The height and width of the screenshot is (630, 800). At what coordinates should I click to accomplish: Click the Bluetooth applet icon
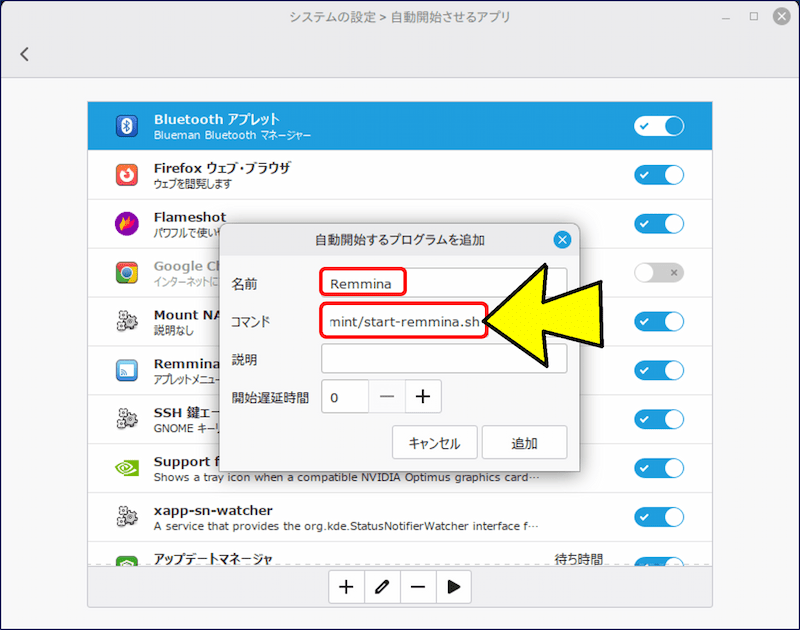(127, 126)
